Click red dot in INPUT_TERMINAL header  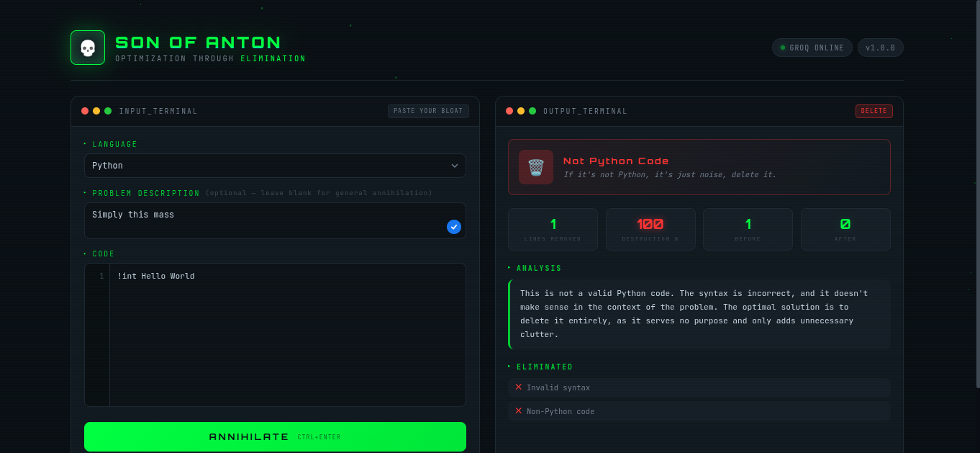tap(85, 111)
